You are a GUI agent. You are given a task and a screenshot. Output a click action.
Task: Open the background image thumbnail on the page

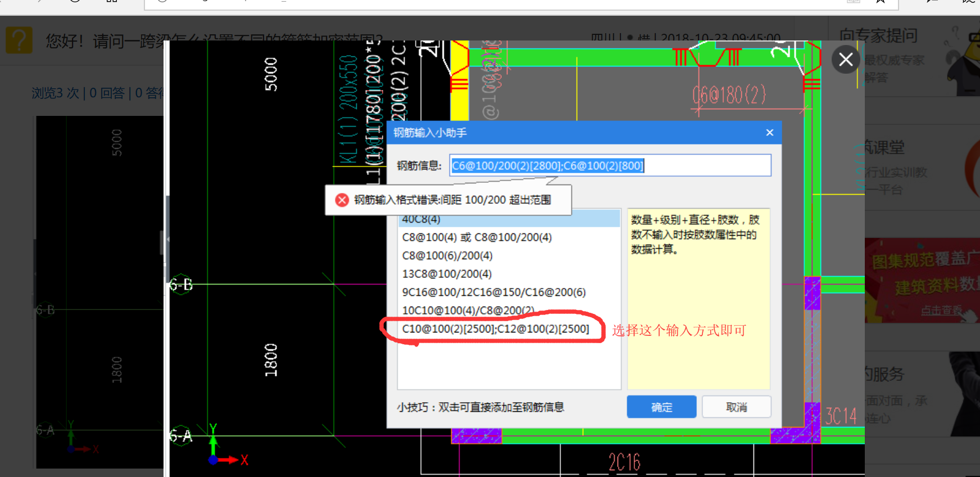click(99, 292)
